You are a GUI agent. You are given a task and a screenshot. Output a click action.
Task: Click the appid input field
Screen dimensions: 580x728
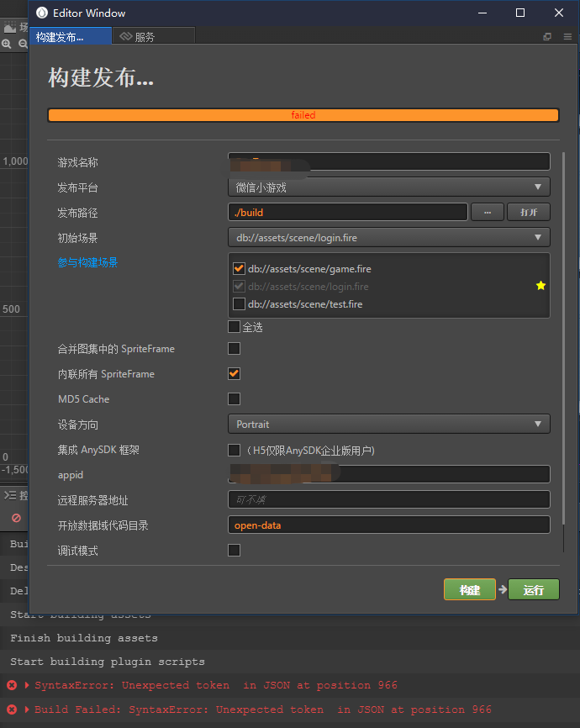(x=389, y=474)
